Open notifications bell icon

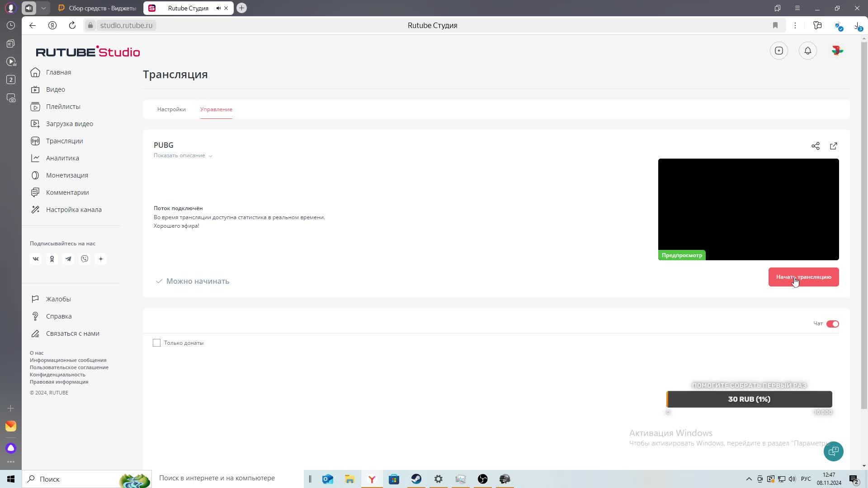tap(807, 51)
